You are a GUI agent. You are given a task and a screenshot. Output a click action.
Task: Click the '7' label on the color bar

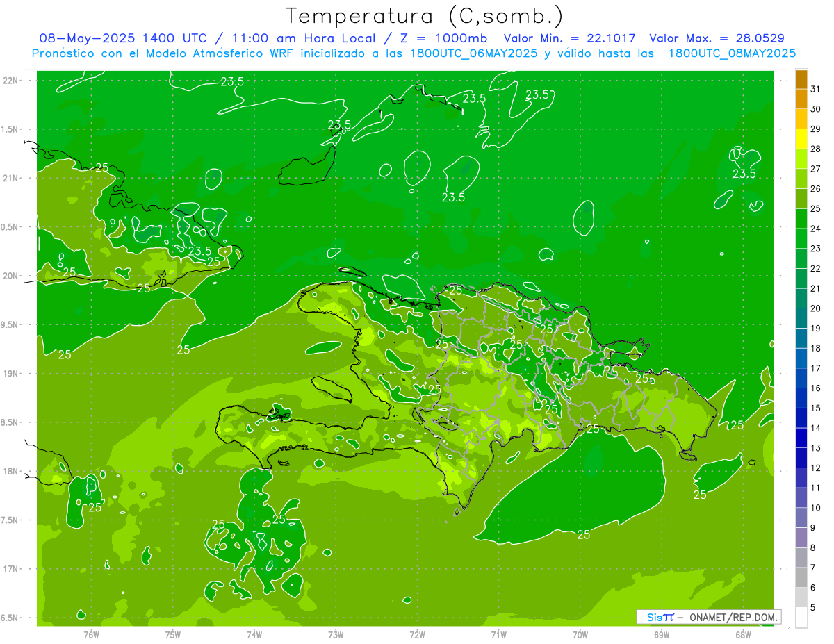(812, 568)
